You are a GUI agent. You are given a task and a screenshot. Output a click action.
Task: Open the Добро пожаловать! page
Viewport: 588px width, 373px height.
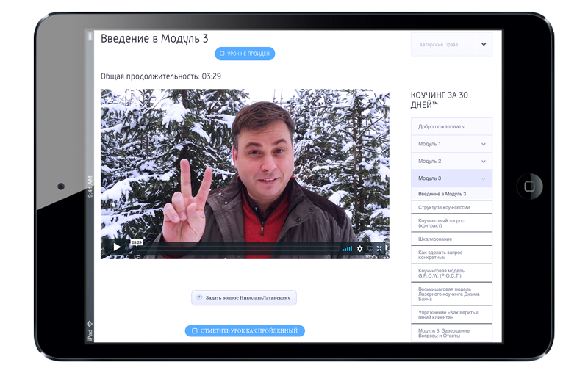coord(442,126)
